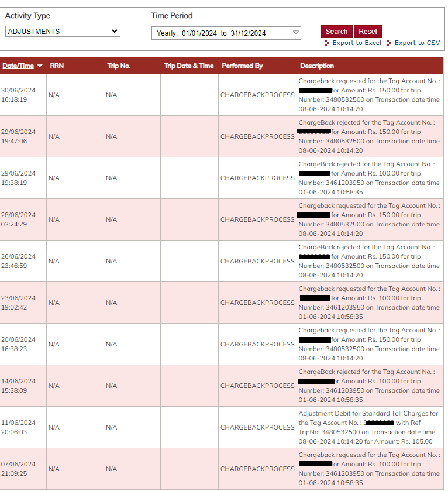Screen dimensions: 448x491
Task: Click RRN N/A in the 20/06/2024 row
Action: coord(54,344)
